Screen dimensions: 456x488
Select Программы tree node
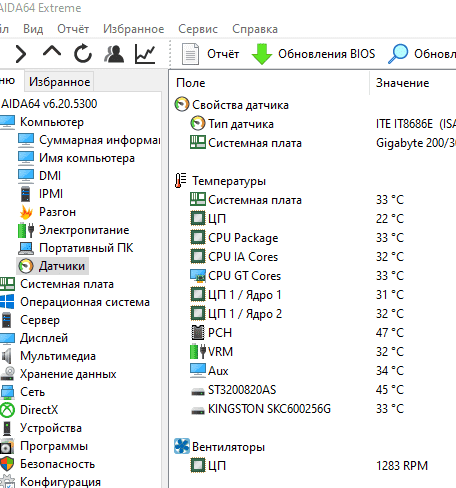[x=54, y=446]
